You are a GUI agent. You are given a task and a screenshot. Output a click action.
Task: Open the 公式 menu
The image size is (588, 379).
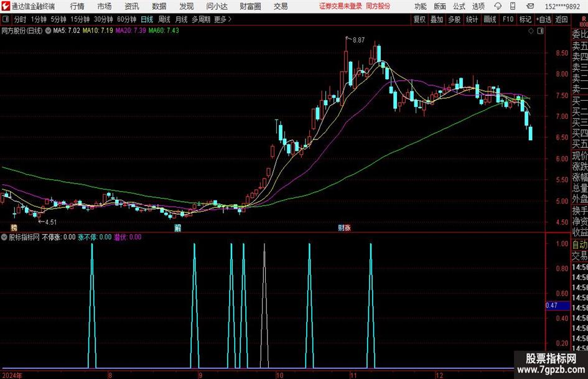(459, 6)
